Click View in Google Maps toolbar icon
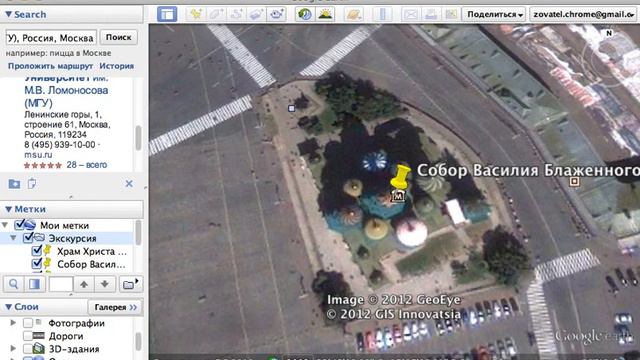Screen dimensions: 640x360 coord(451,14)
